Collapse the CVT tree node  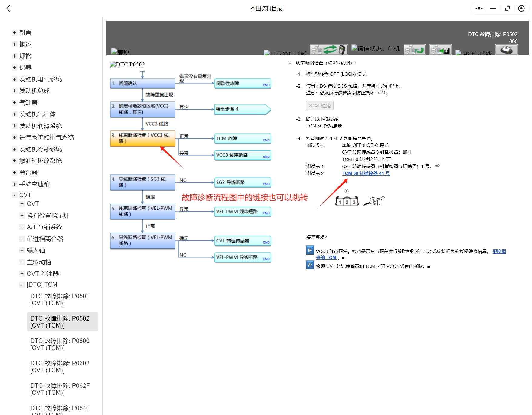click(14, 195)
